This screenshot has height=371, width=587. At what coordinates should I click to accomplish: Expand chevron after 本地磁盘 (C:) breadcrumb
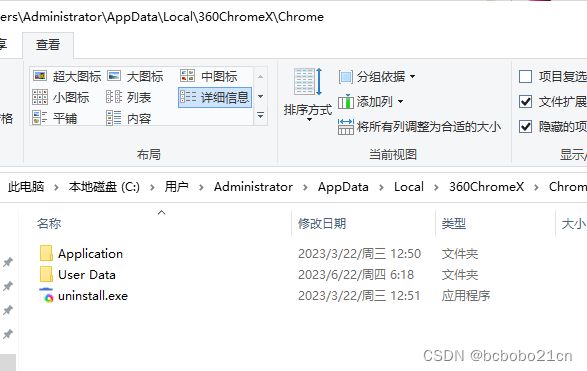[152, 187]
